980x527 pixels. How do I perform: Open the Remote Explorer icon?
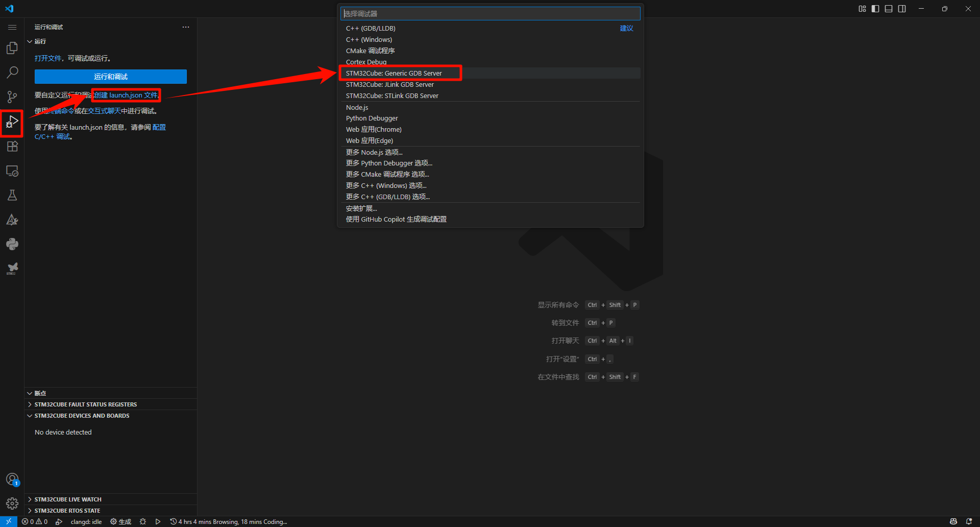click(12, 171)
